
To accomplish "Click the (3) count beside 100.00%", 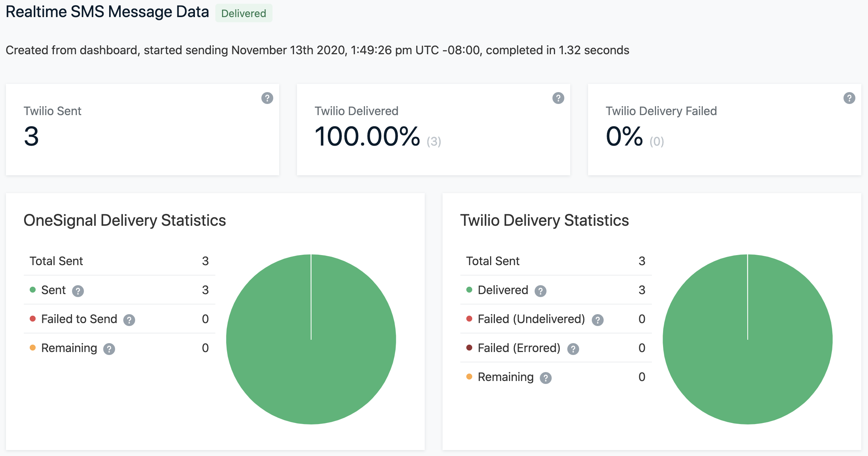I will pos(434,141).
